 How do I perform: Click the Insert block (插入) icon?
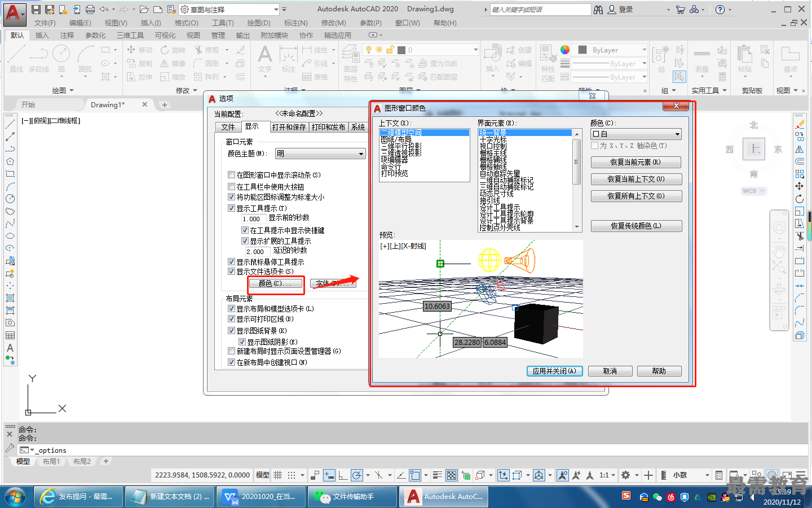(x=492, y=59)
